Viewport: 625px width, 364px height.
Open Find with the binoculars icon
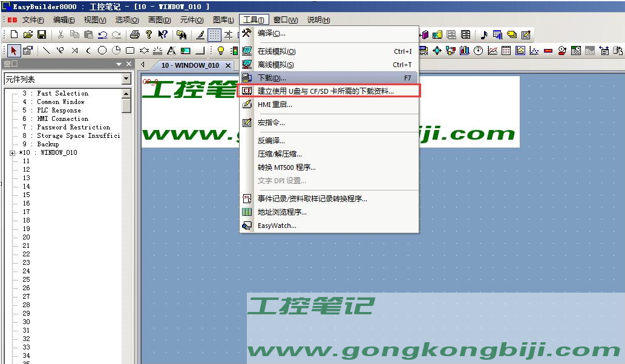pyautogui.click(x=182, y=34)
